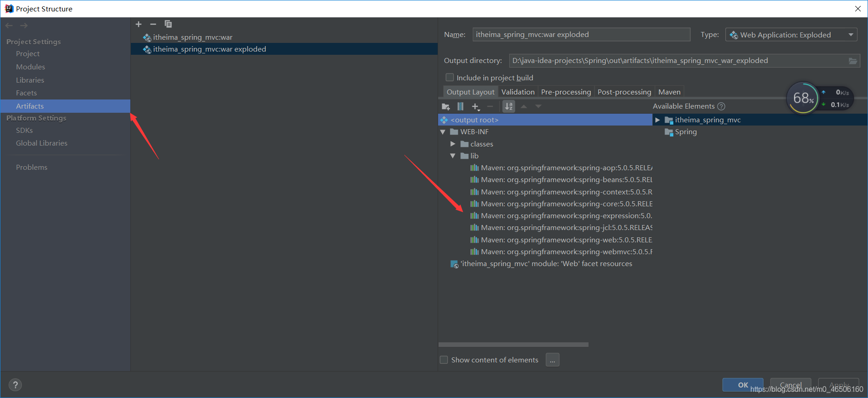Open Global Libraries settings
Screen dimensions: 868x398
click(x=41, y=143)
